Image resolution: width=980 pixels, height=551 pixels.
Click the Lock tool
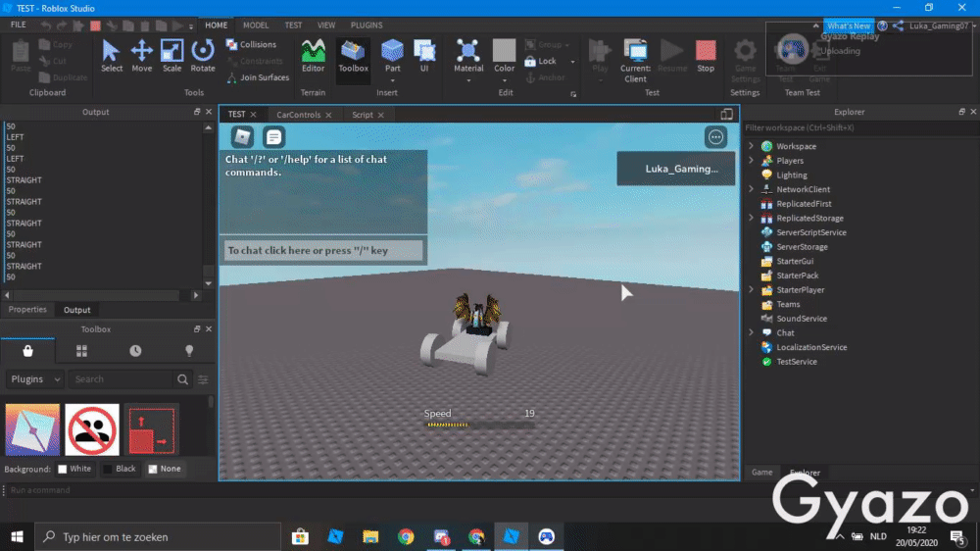pos(541,62)
